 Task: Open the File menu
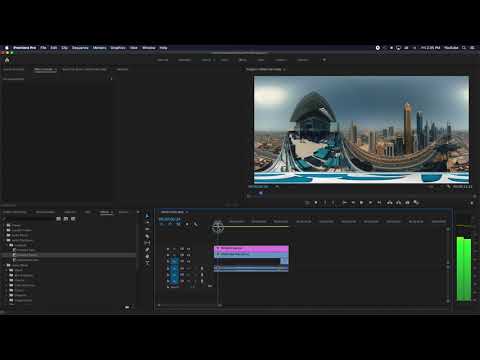[43, 48]
